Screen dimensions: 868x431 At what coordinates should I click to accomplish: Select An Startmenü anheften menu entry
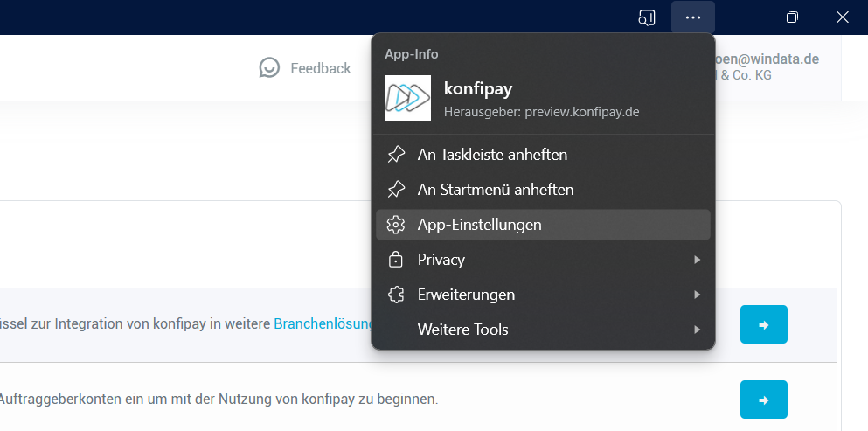(x=496, y=190)
